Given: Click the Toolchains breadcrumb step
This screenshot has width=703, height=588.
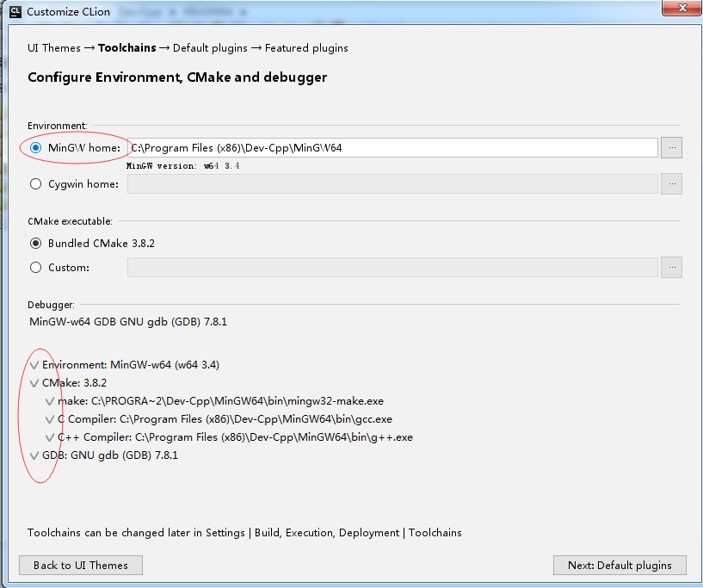Looking at the screenshot, I should pyautogui.click(x=126, y=48).
